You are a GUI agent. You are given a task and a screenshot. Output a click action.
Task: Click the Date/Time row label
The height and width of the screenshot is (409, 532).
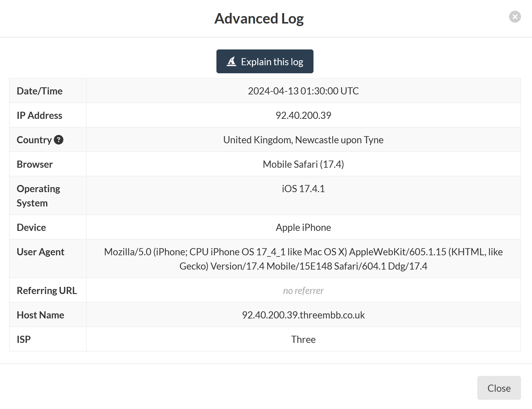40,91
